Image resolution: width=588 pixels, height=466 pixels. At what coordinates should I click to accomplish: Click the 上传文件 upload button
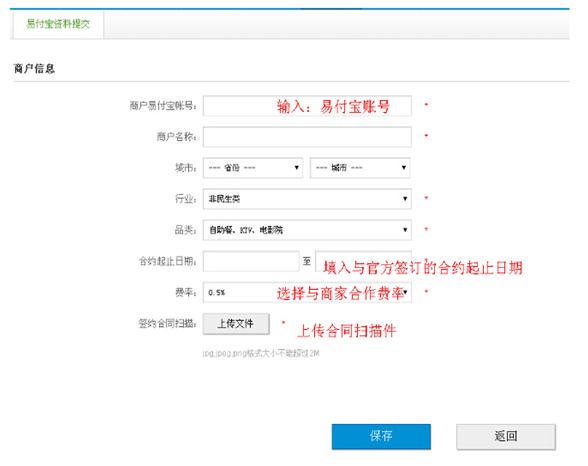(236, 324)
